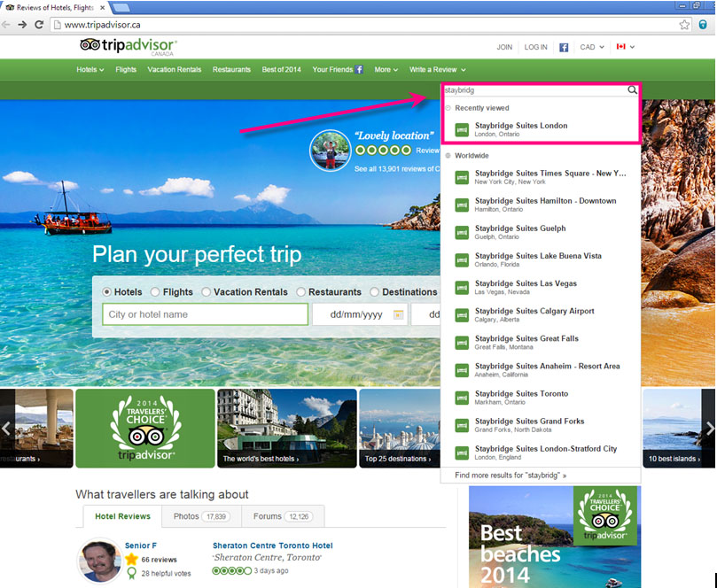Switch to the Forums tab
Viewport: 717px width, 588px height.
283,516
